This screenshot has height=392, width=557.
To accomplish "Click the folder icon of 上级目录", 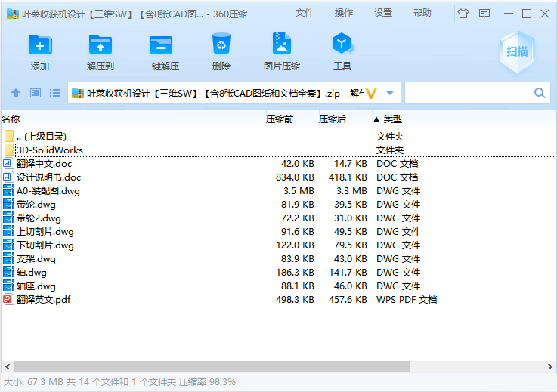I will tap(9, 136).
